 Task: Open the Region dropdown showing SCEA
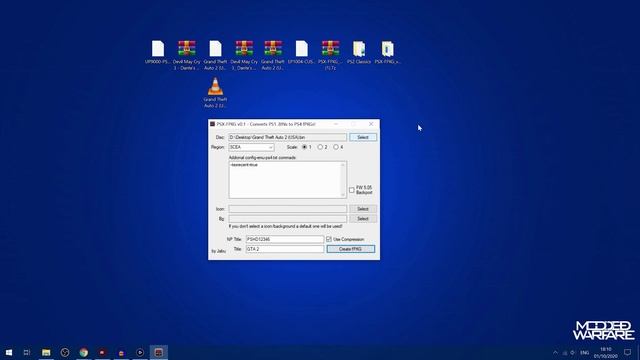coord(251,147)
